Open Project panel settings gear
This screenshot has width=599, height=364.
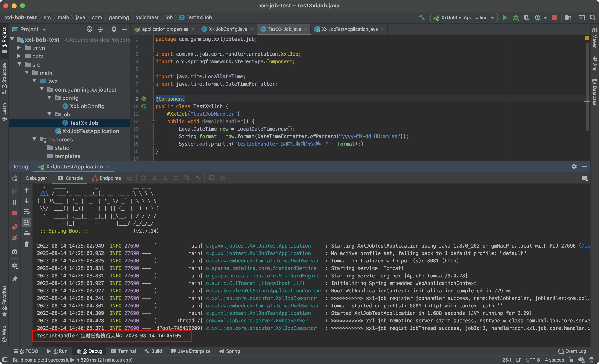tap(114, 29)
